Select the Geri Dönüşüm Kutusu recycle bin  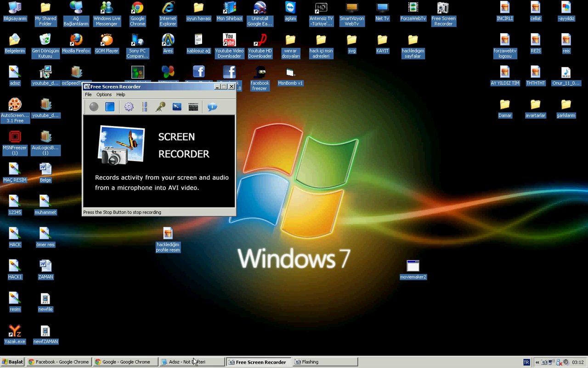point(45,46)
